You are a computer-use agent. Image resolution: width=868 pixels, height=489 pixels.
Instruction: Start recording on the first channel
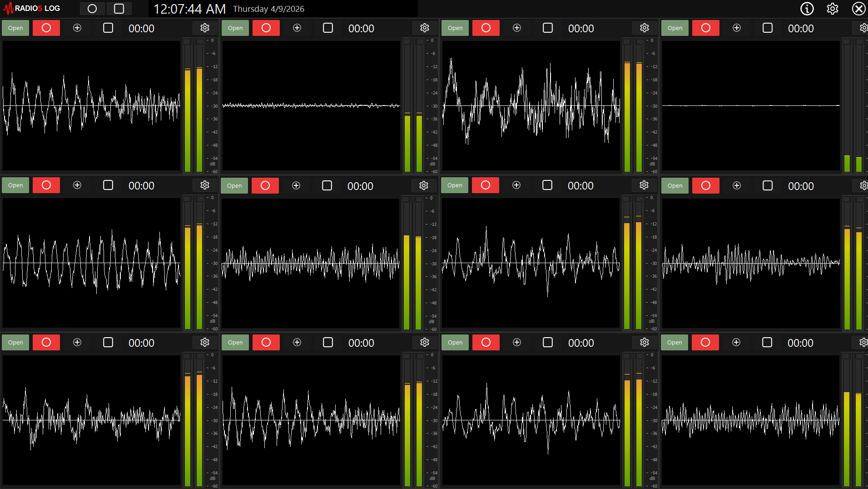click(x=46, y=28)
